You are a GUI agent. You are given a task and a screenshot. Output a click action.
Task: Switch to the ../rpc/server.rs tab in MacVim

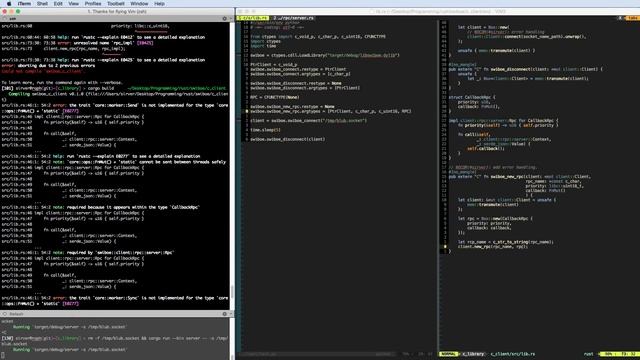click(x=294, y=18)
